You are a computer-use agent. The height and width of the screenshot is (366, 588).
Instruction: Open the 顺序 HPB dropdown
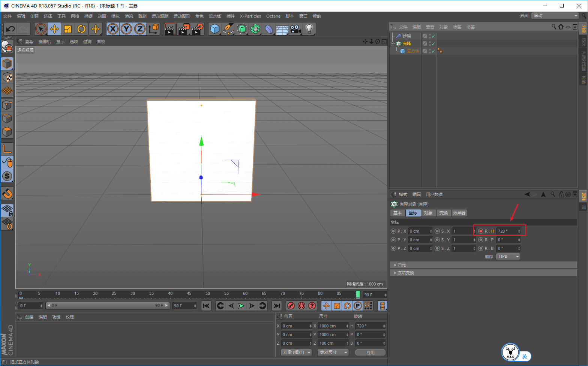508,257
